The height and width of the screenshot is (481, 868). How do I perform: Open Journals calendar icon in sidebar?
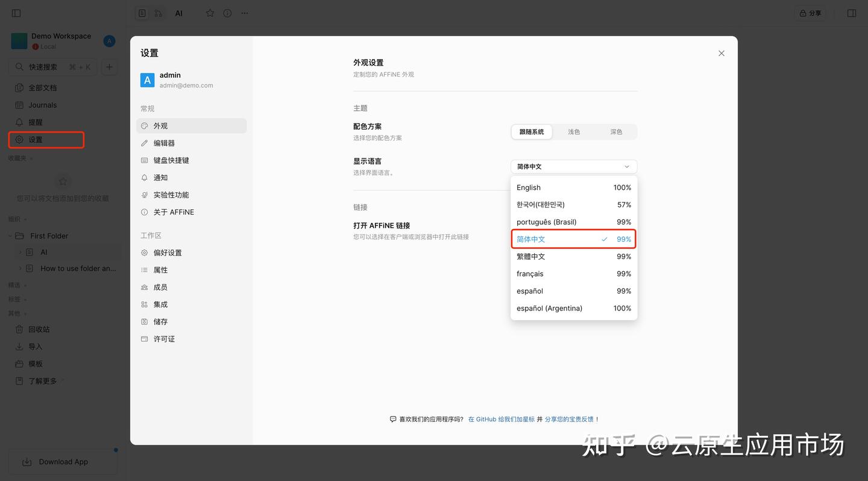(x=19, y=105)
